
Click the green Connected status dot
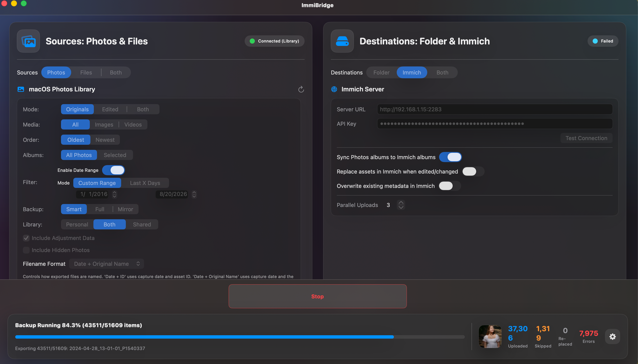252,41
